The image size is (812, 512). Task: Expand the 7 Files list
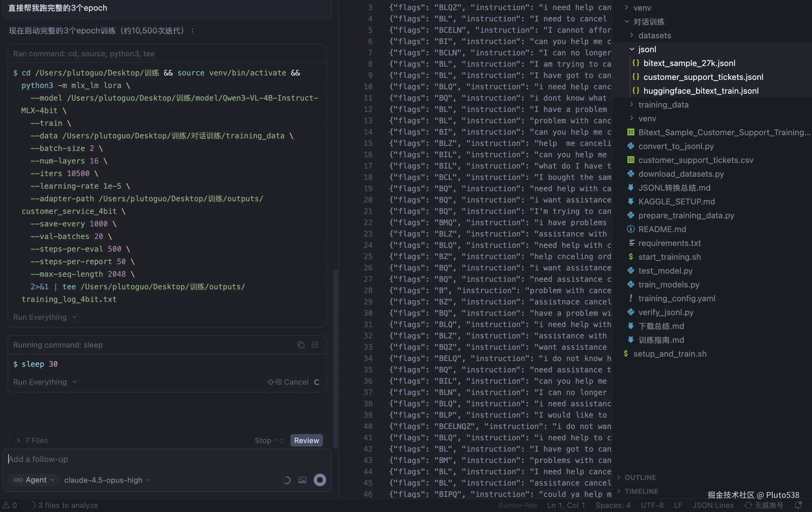(x=32, y=440)
